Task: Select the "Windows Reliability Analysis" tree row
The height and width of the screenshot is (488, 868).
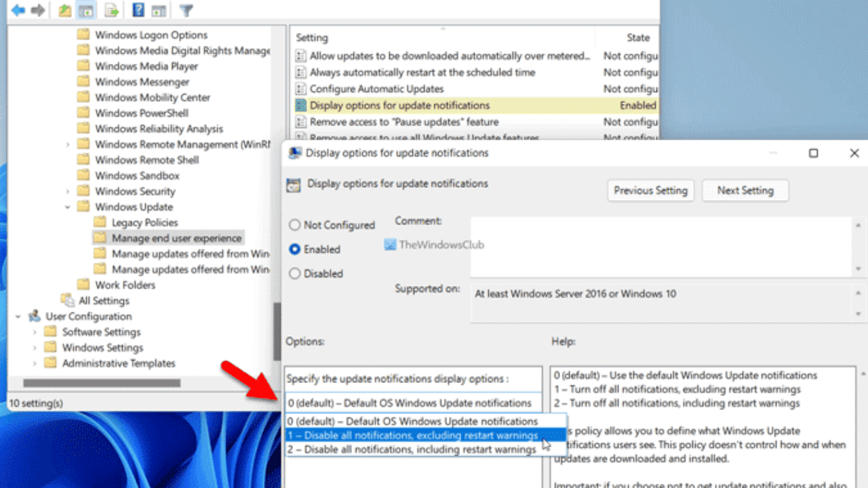Action: click(159, 129)
